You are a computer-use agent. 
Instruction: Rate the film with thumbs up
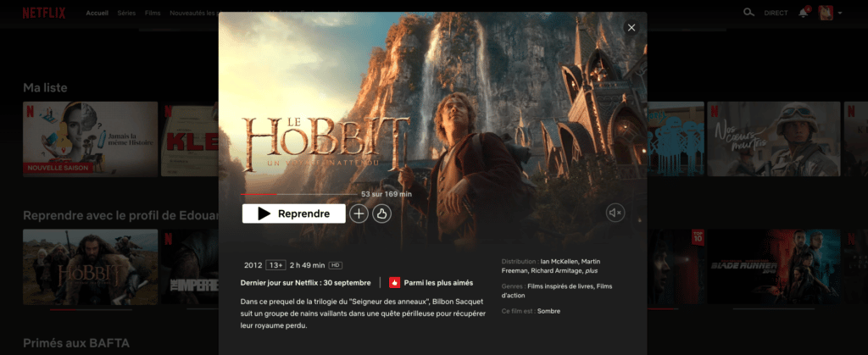[x=381, y=214]
